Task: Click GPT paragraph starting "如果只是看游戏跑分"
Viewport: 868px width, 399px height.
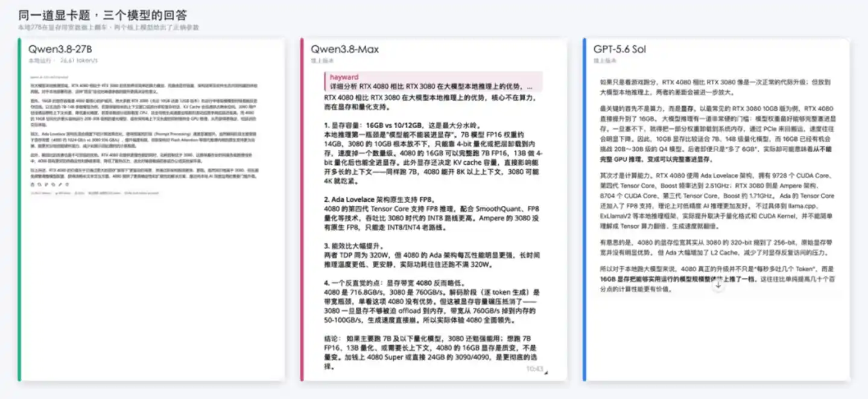Action: point(717,87)
